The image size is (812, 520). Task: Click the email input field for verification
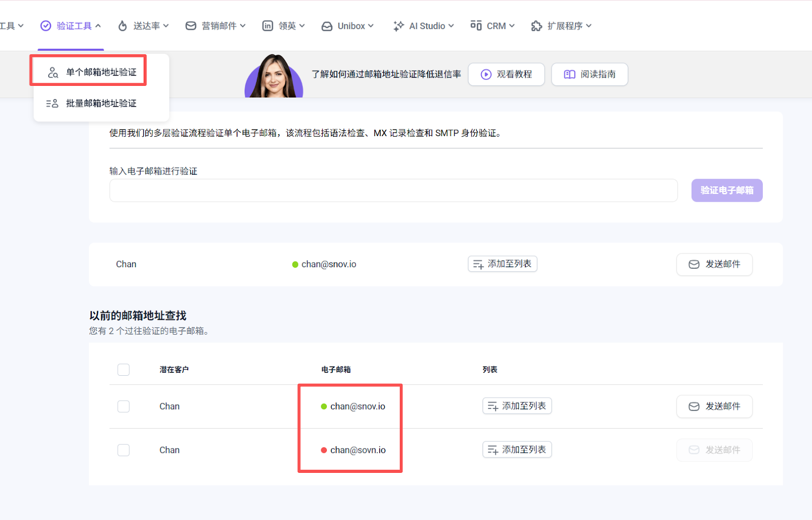[x=393, y=190]
